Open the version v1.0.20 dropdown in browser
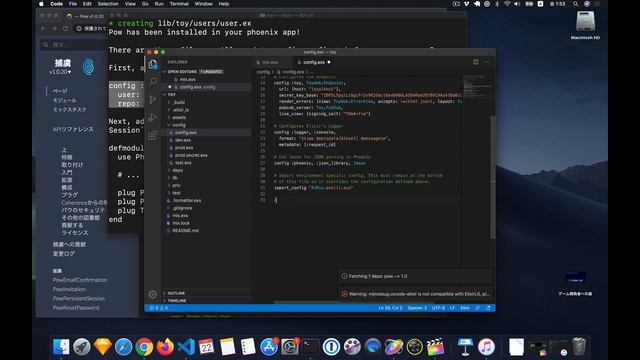Viewport: 640px width, 360px height. pyautogui.click(x=60, y=72)
